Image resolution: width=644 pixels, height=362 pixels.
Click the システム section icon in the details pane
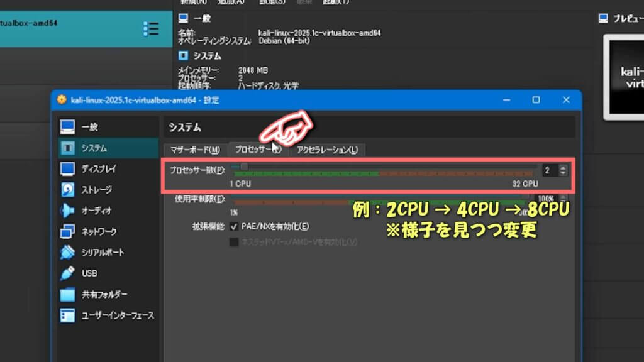coord(183,55)
